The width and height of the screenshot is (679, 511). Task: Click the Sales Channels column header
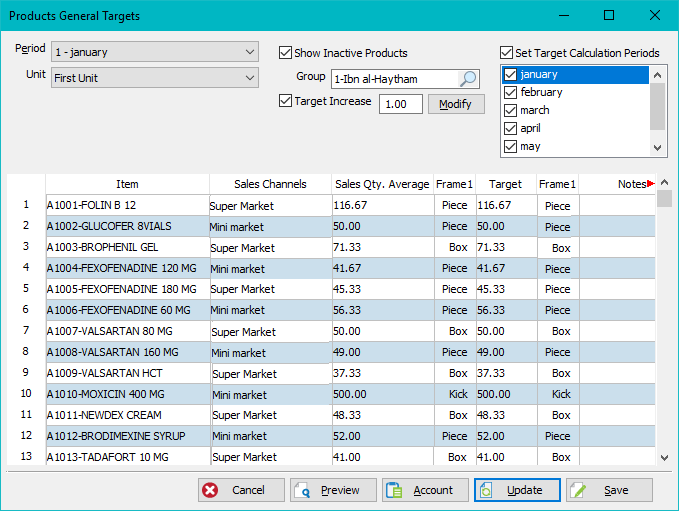(271, 184)
